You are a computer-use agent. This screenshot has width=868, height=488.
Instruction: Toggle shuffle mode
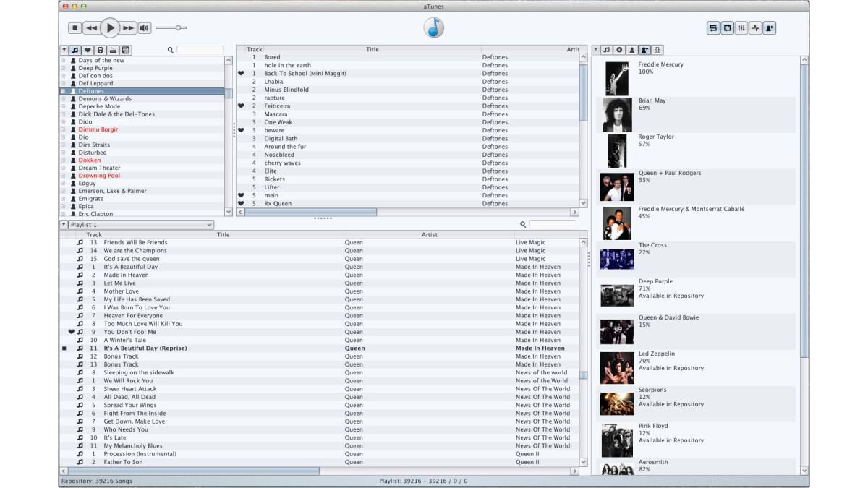click(713, 28)
